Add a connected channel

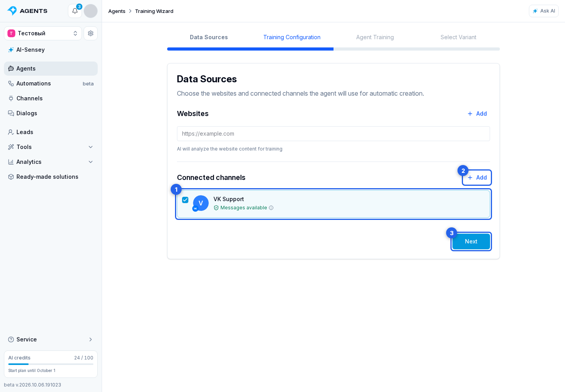pyautogui.click(x=477, y=178)
